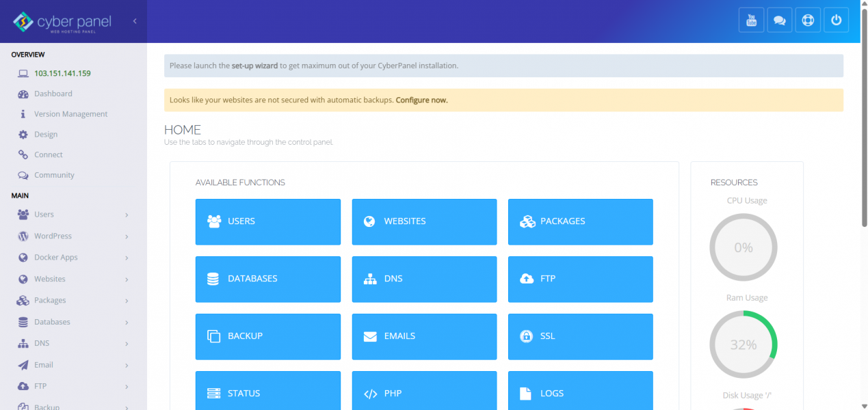Open Version Management in sidebar

pyautogui.click(x=71, y=114)
